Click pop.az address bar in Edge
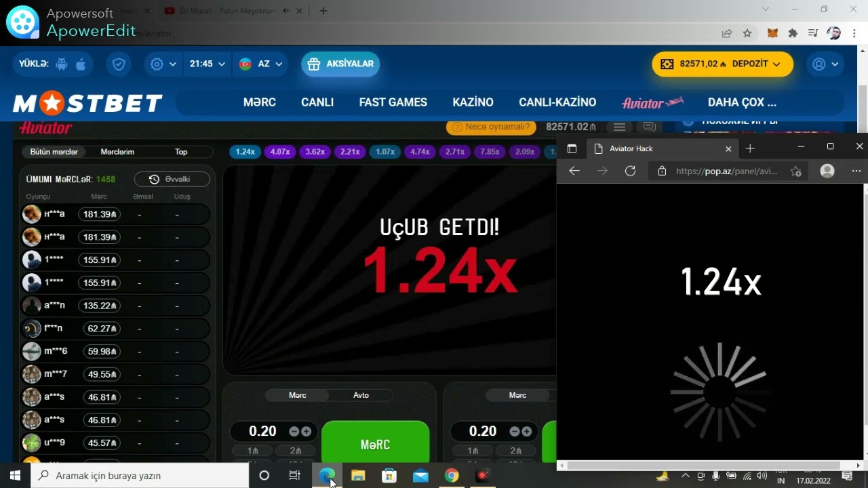This screenshot has width=868, height=488. (727, 171)
